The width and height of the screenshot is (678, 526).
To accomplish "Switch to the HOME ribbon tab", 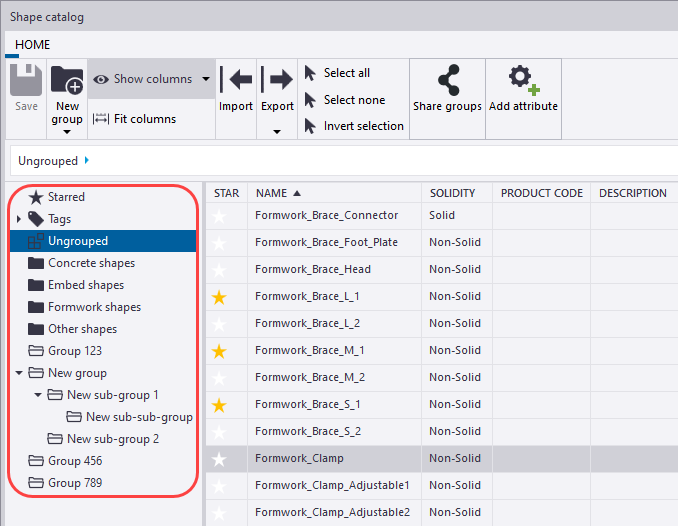I will pyautogui.click(x=32, y=45).
